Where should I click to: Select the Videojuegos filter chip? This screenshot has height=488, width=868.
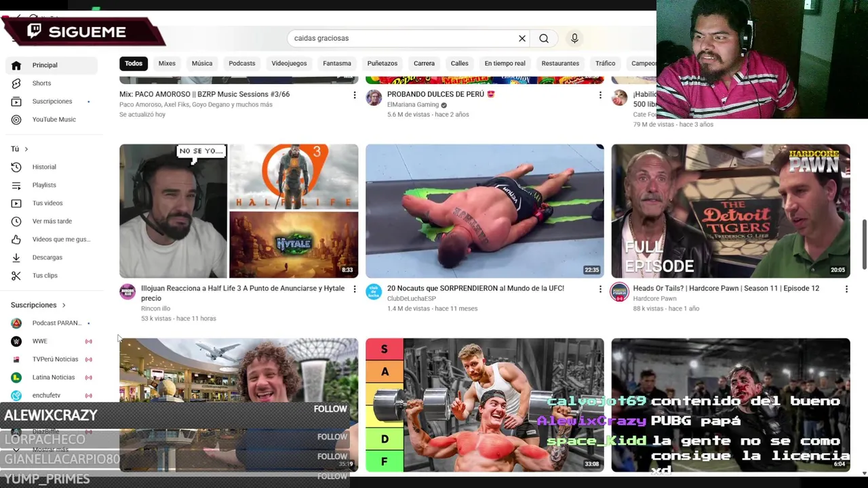point(289,64)
